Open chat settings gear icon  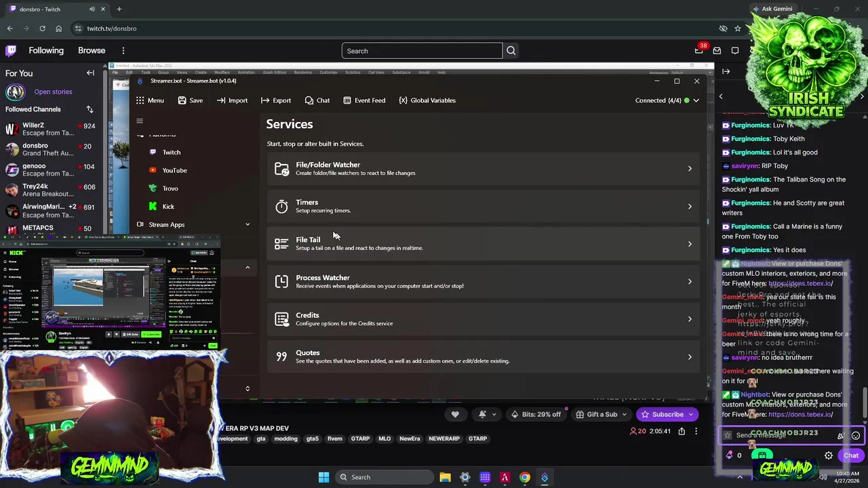[x=829, y=455]
